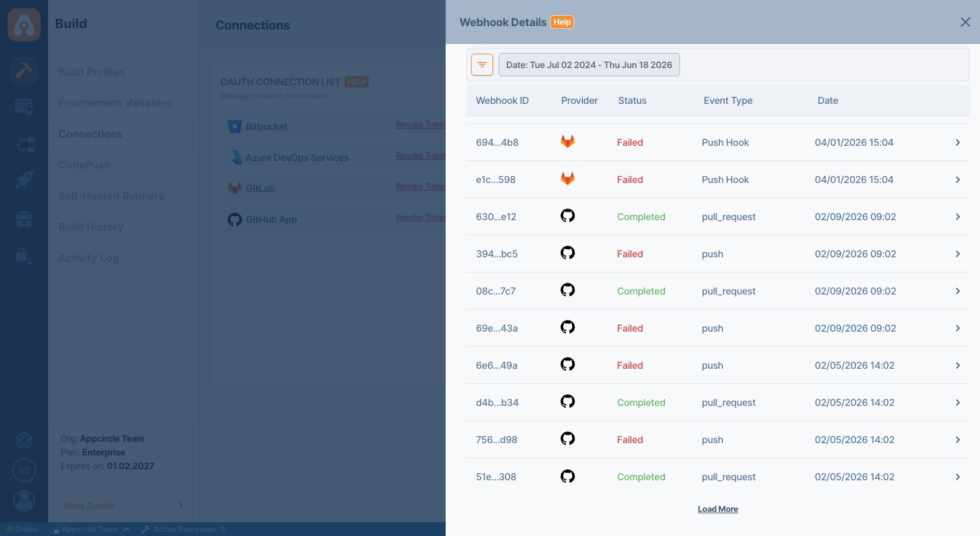The width and height of the screenshot is (980, 536).
Task: Expand row 08c...7c7 chevron
Action: [x=957, y=291]
